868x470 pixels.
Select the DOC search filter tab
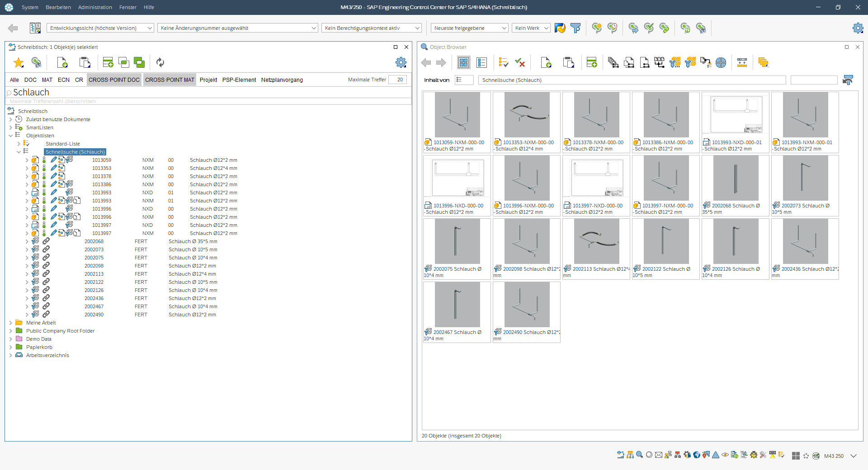(x=30, y=80)
